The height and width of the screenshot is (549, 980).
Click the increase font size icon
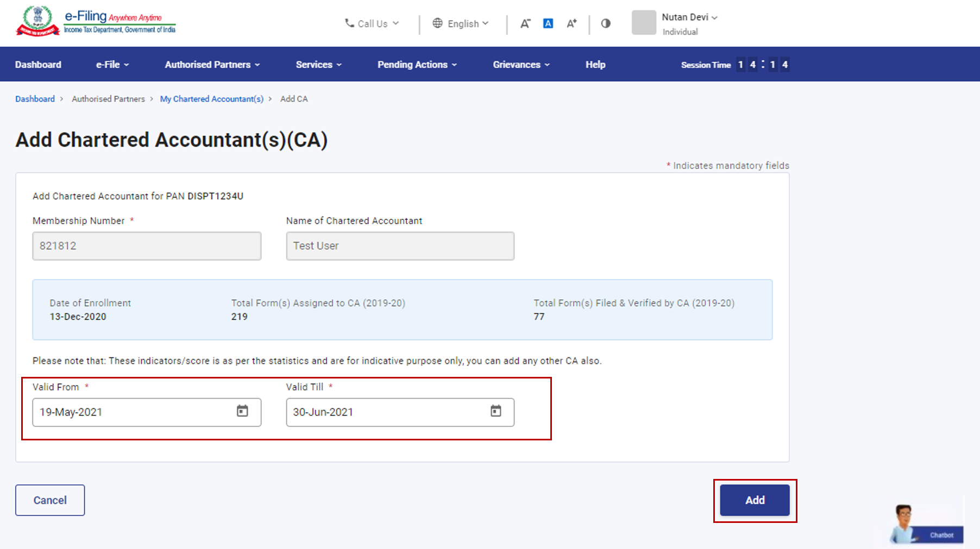tap(571, 23)
